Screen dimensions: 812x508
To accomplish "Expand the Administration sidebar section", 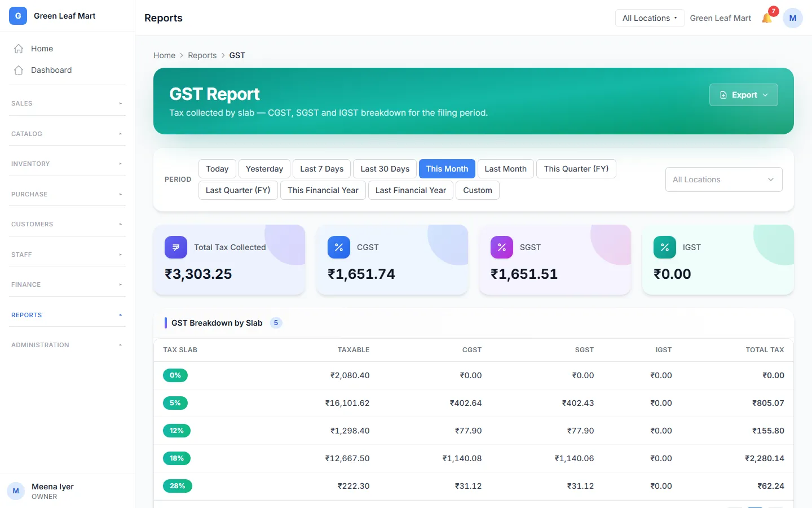I will 67,345.
